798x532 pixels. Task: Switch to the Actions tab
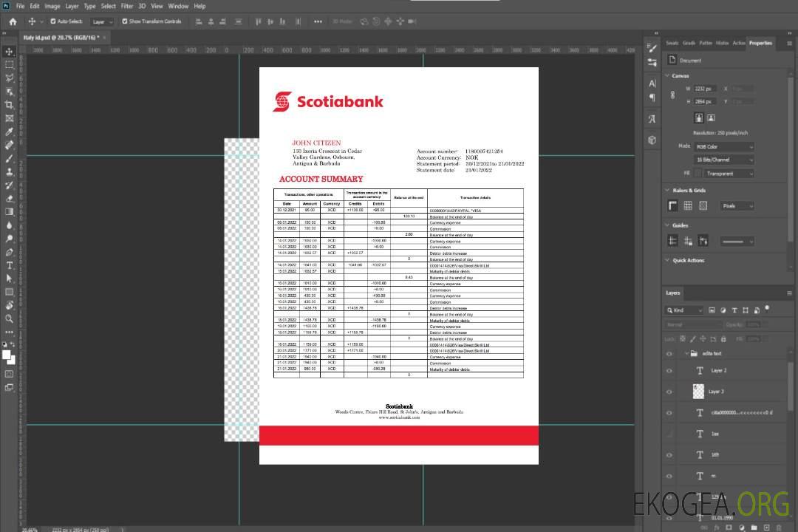pyautogui.click(x=739, y=43)
